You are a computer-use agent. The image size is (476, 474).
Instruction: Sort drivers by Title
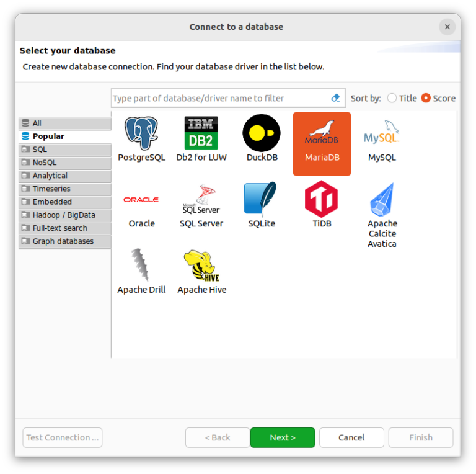click(392, 98)
